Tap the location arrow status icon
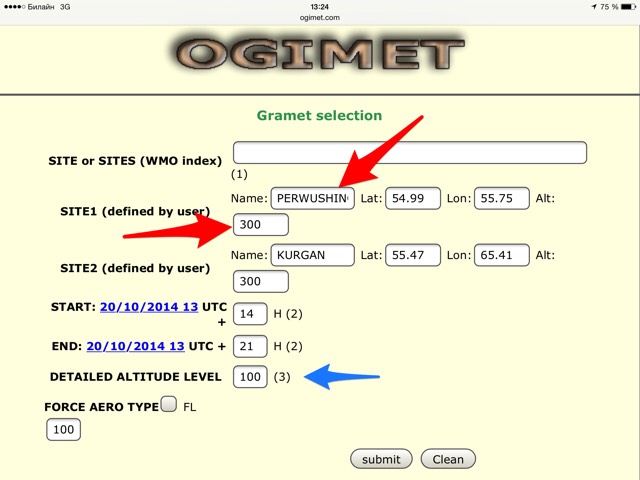The width and height of the screenshot is (640, 480). coord(594,7)
